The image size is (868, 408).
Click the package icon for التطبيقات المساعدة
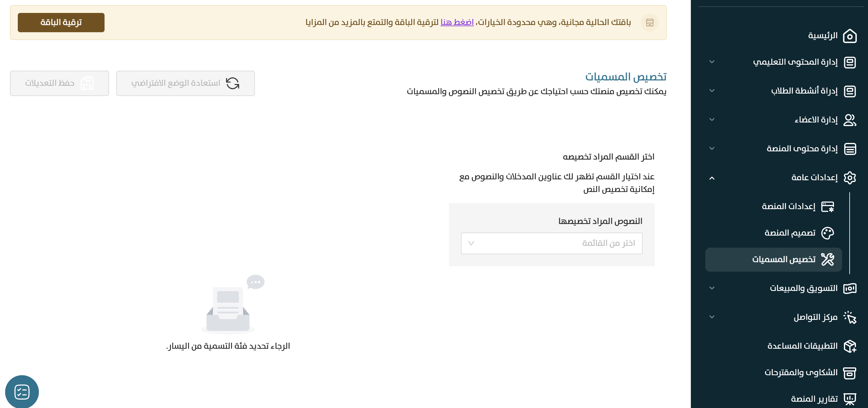click(849, 346)
